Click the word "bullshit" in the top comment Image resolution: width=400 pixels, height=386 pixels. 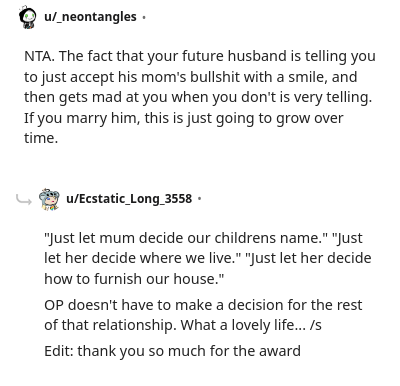tap(215, 77)
